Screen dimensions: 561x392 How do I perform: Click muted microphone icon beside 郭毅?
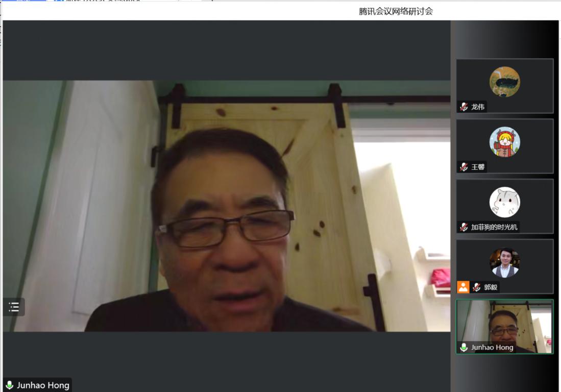click(477, 287)
